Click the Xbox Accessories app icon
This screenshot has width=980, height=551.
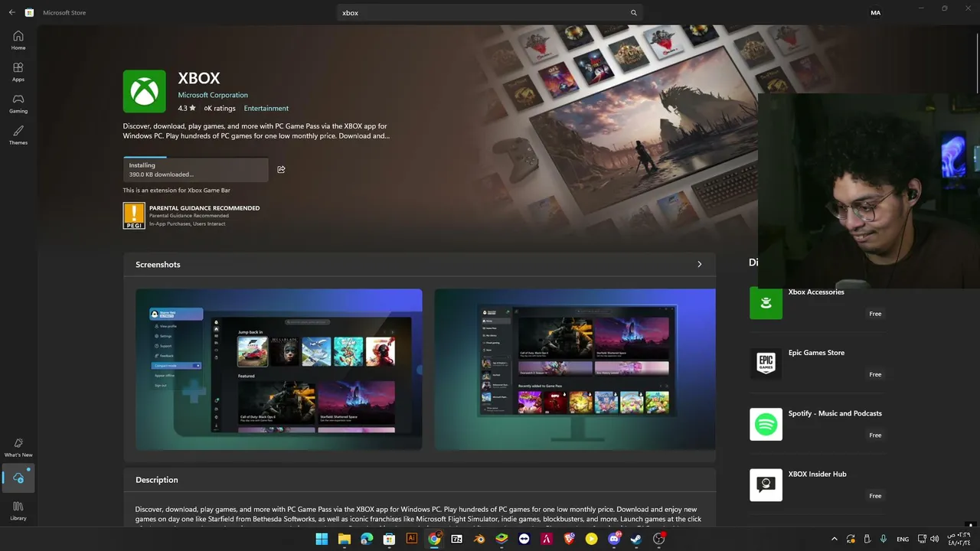click(x=766, y=303)
